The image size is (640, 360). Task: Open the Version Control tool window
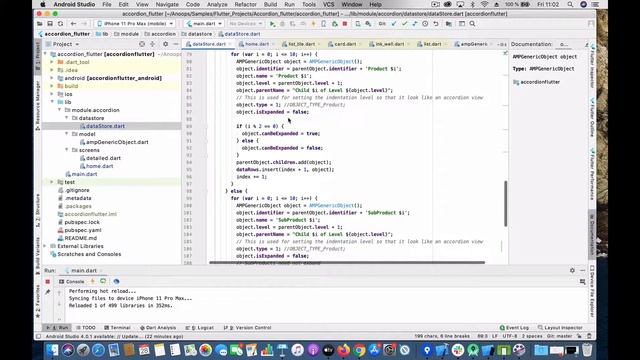(247, 328)
